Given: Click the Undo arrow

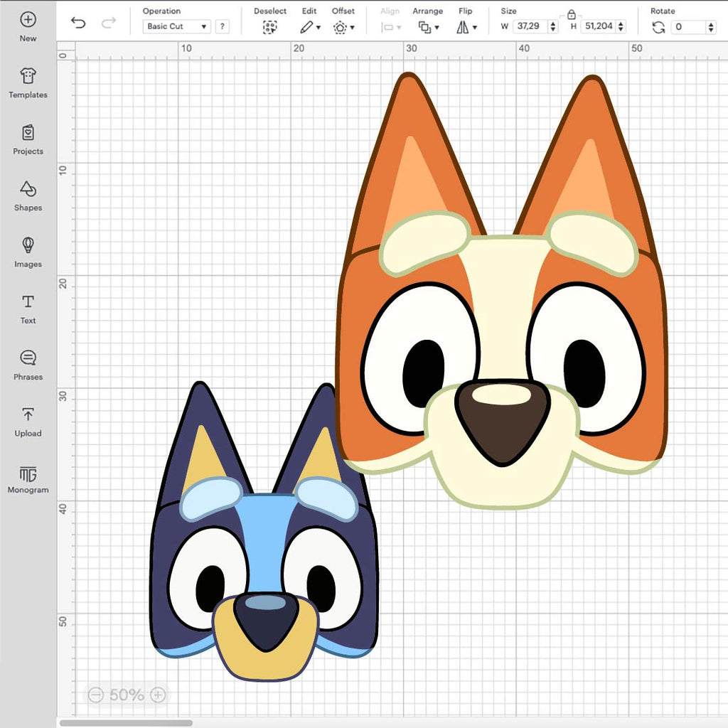Looking at the screenshot, I should click(x=78, y=23).
